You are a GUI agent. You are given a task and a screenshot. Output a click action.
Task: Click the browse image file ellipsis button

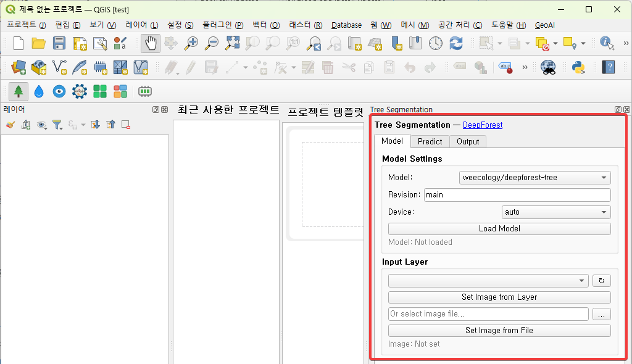(x=602, y=314)
